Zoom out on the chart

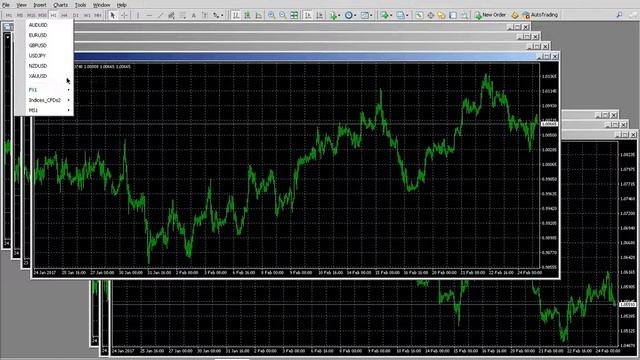click(x=282, y=15)
